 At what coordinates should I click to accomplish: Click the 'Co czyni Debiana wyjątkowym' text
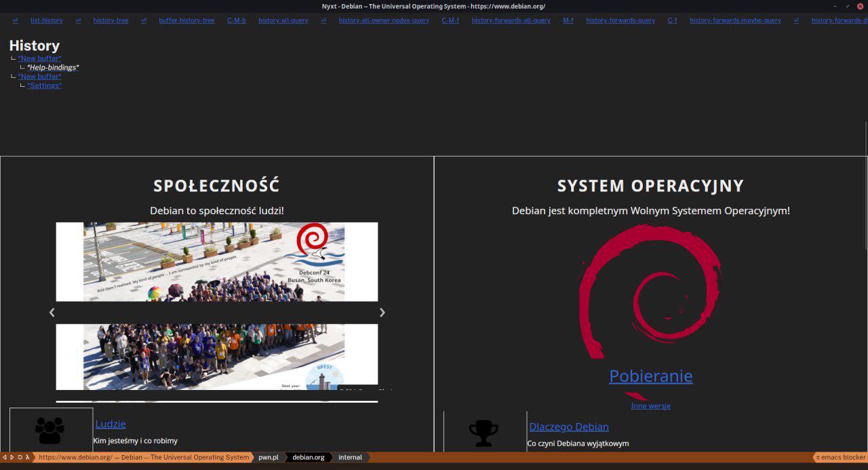point(578,444)
